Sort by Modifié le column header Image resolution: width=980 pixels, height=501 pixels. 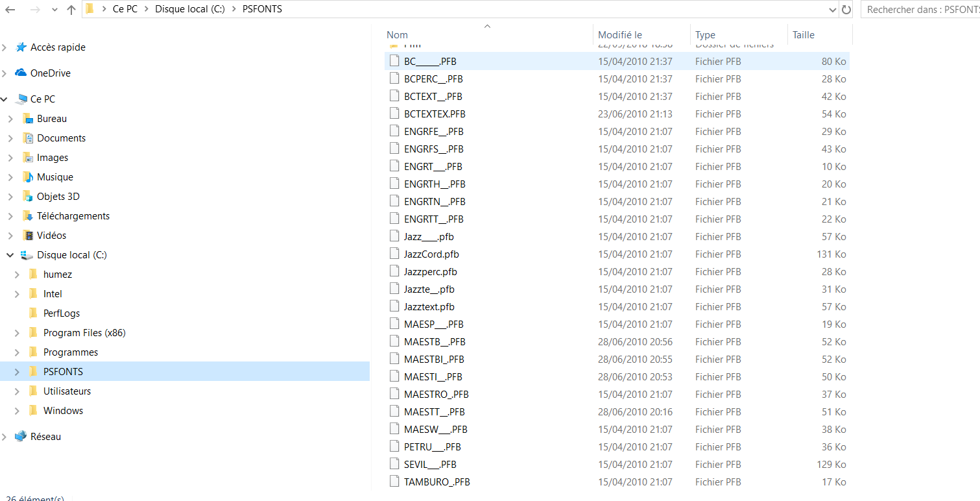click(619, 35)
